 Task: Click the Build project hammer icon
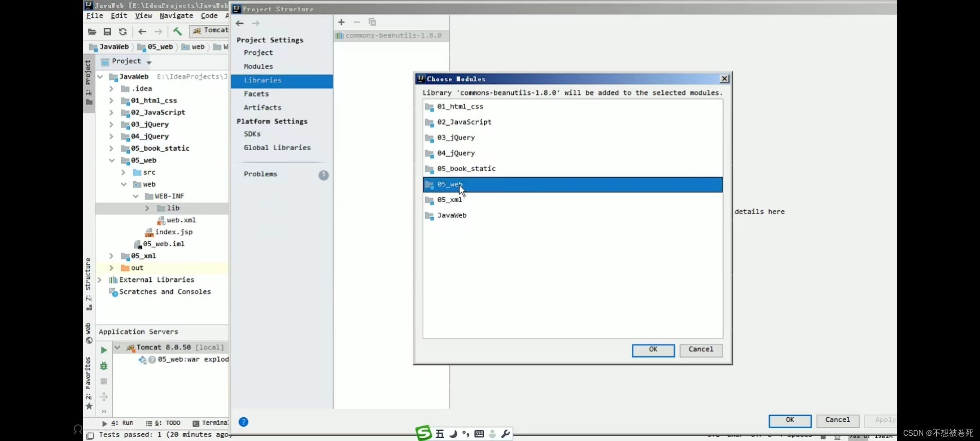click(x=177, y=31)
